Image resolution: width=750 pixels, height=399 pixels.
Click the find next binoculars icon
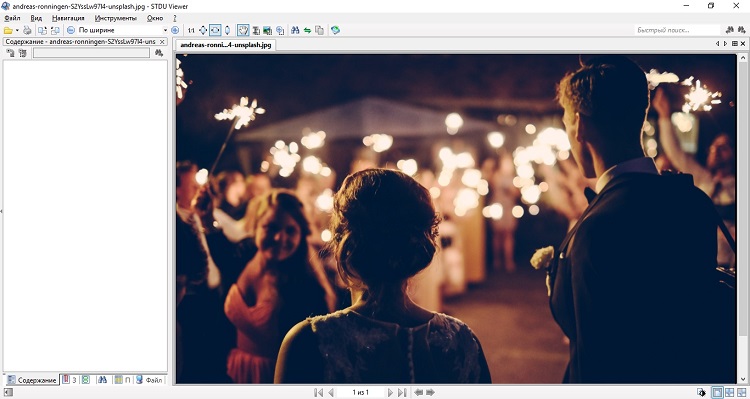tap(741, 30)
